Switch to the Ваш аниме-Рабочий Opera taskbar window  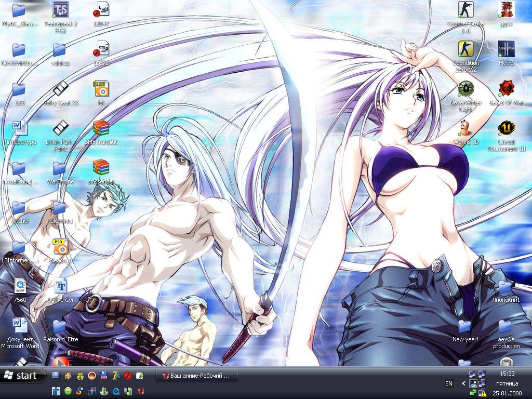(196, 376)
